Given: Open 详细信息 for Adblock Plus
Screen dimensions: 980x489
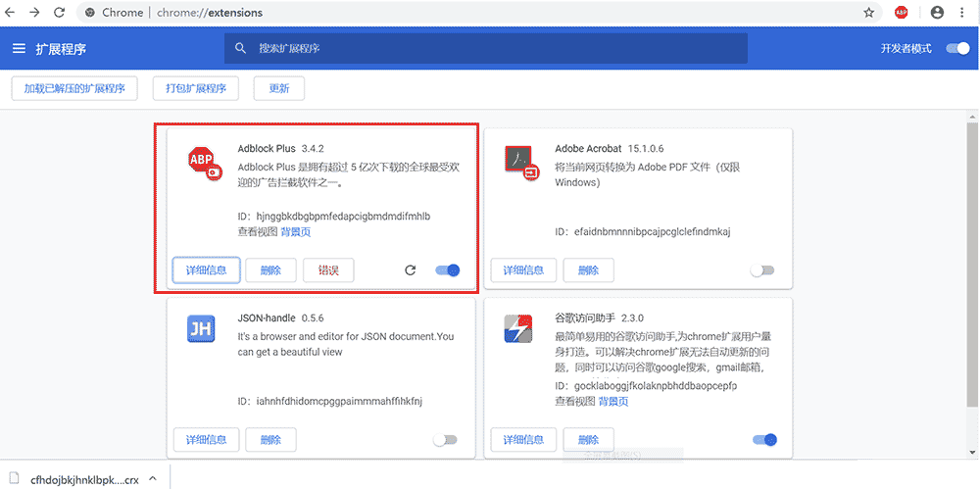Looking at the screenshot, I should [x=206, y=270].
